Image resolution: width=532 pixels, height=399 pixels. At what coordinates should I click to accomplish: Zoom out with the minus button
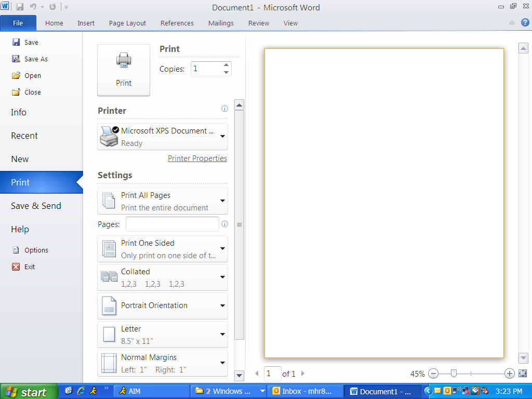[433, 374]
